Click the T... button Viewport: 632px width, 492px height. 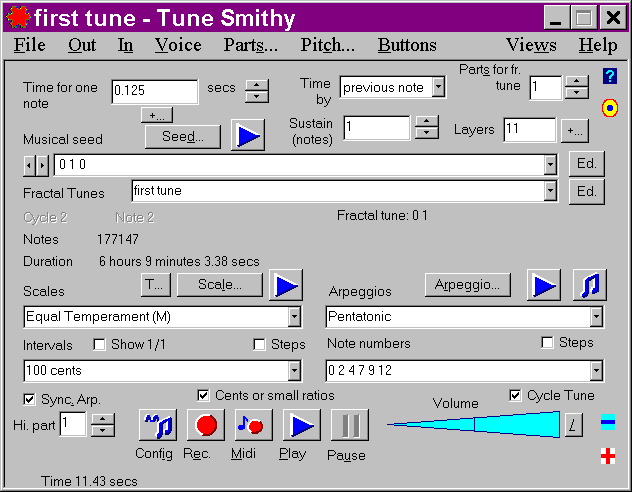(156, 285)
